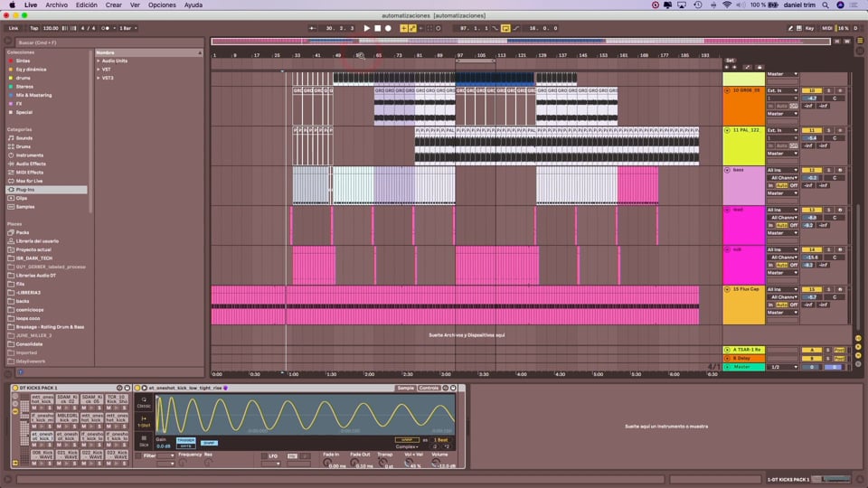Select Sounds category in browser
This screenshot has width=868, height=488.
tap(24, 138)
